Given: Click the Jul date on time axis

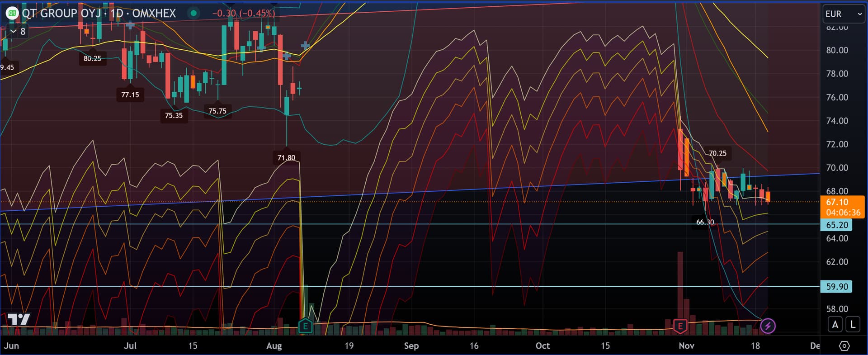Looking at the screenshot, I should pyautogui.click(x=130, y=346).
